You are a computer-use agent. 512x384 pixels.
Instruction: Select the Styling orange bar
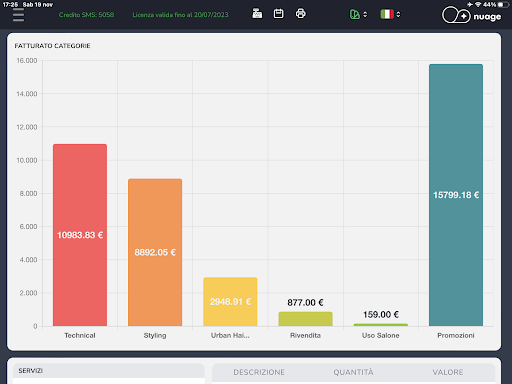[155, 252]
